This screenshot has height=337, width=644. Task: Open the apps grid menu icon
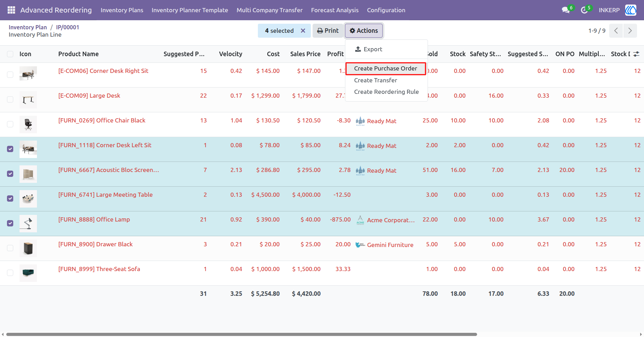[x=11, y=10]
